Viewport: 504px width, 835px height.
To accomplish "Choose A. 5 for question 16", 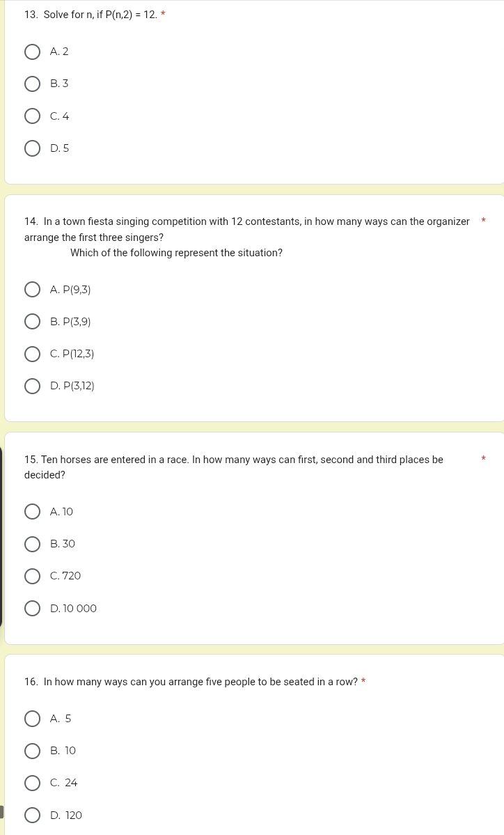I will coord(33,719).
